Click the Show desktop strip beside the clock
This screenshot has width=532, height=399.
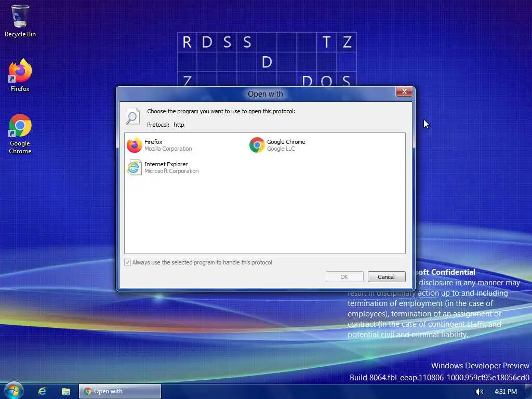click(x=528, y=391)
